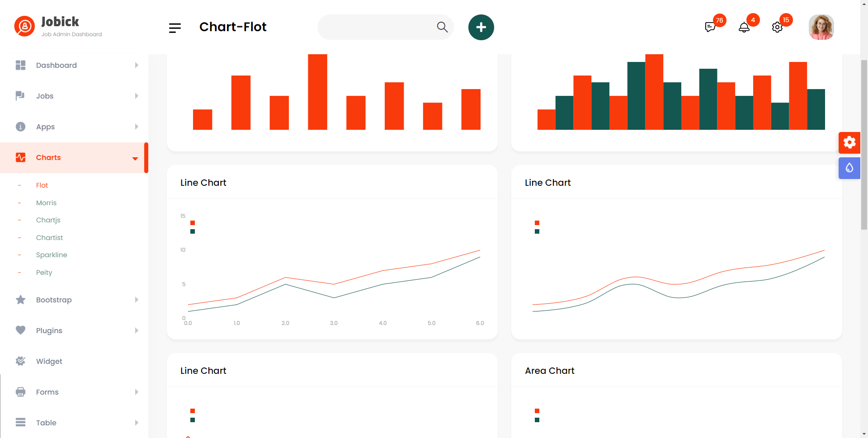Viewport: 868px width, 438px height.
Task: Open the Table menu item
Action: click(x=74, y=423)
